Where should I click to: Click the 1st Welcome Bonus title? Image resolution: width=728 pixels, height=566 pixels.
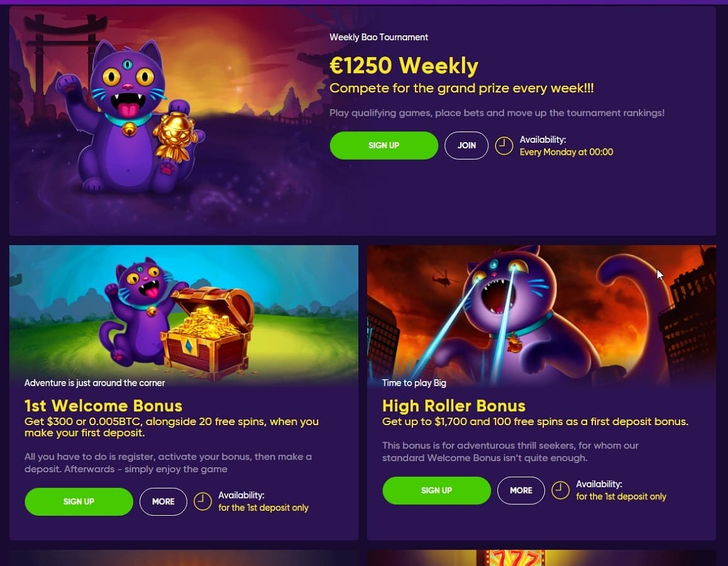point(103,406)
